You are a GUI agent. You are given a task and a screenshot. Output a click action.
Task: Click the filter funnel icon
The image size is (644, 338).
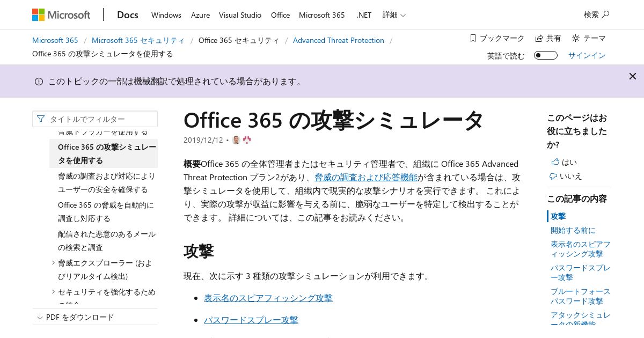click(41, 119)
